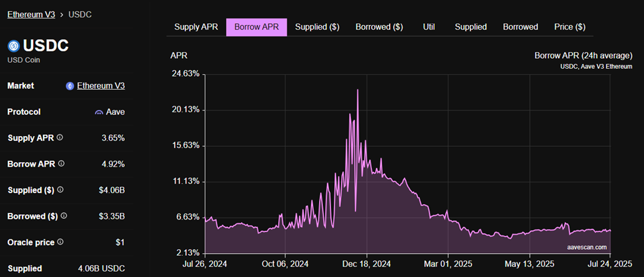Click the USD Coin subtitle
The width and height of the screenshot is (644, 277).
point(24,60)
